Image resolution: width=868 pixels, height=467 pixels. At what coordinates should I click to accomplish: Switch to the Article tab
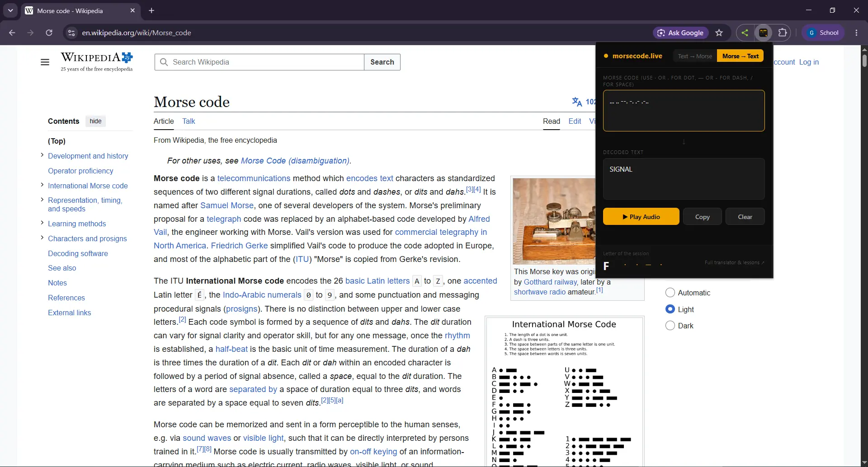point(164,121)
